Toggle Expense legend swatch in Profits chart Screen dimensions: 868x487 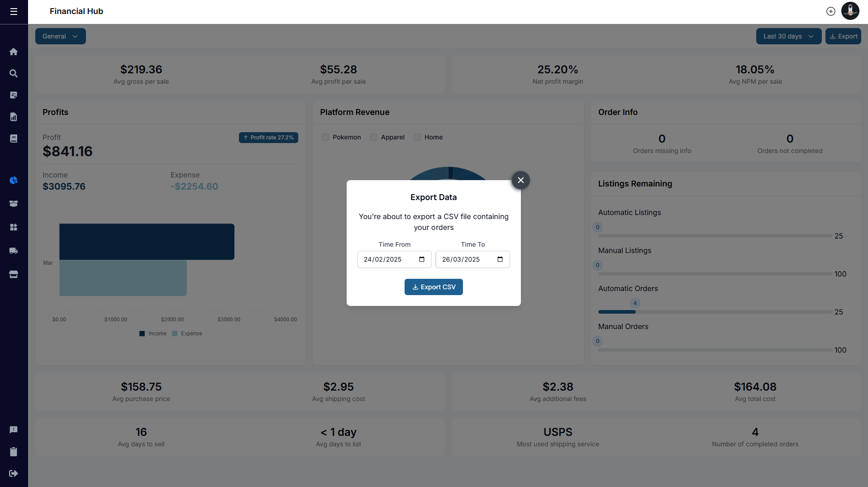pos(175,334)
